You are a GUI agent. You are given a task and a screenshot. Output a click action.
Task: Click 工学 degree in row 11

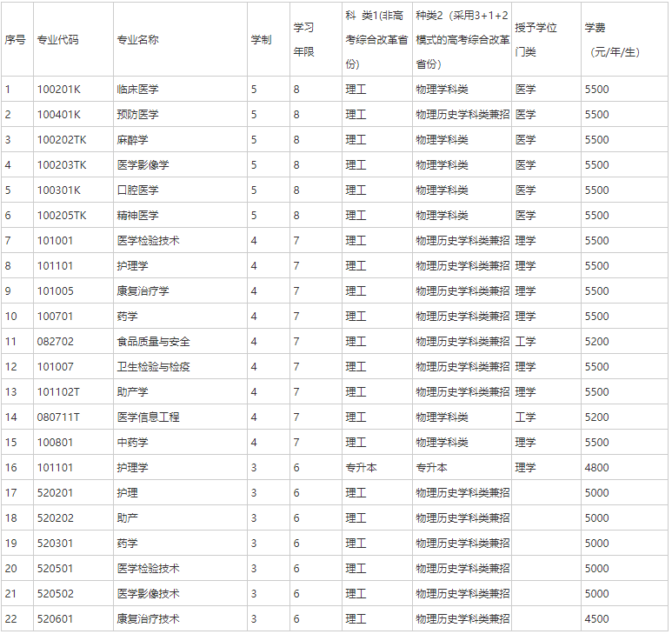pos(525,342)
